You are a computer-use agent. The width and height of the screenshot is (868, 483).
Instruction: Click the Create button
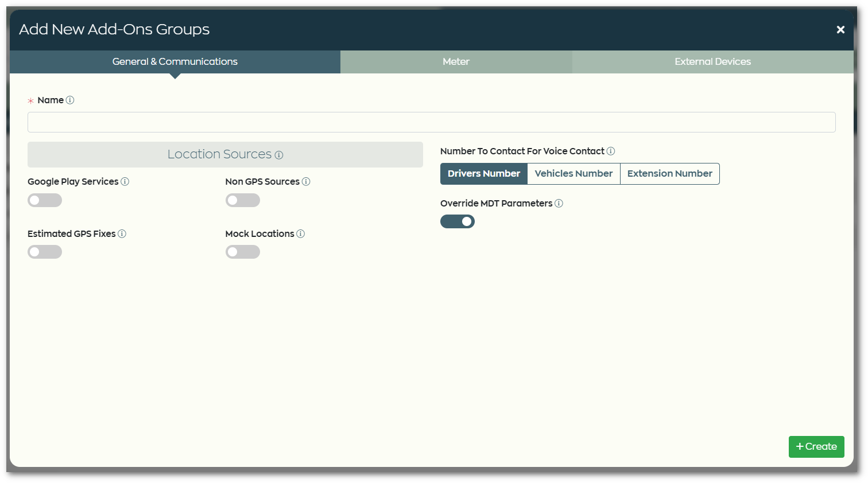[x=816, y=447]
